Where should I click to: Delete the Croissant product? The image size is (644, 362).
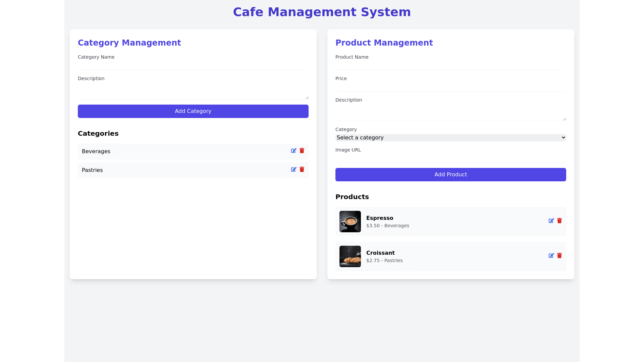coord(559,256)
